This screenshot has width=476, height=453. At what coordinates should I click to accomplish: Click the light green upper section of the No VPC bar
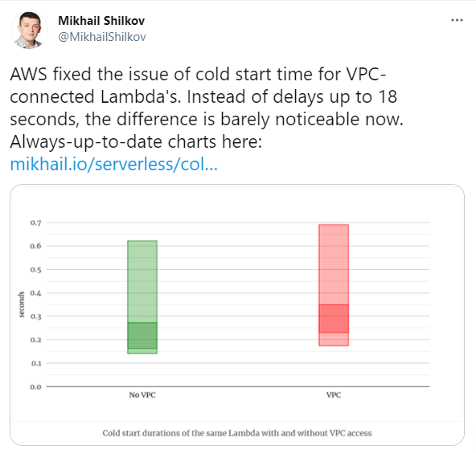point(142,281)
